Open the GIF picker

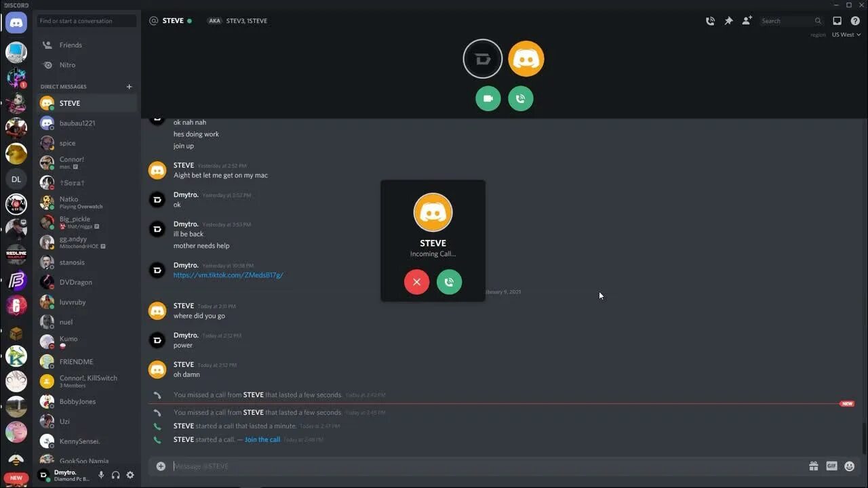tap(831, 466)
